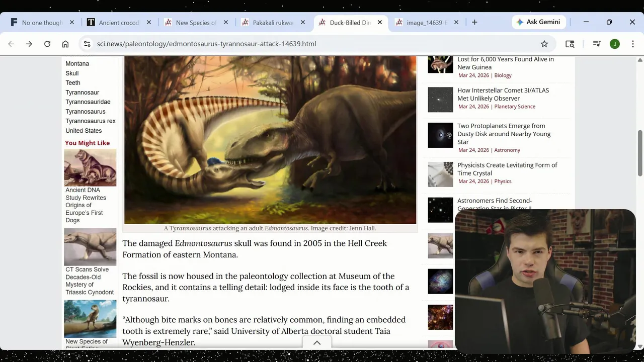Open the Chrome three-dot menu
Image resolution: width=644 pixels, height=362 pixels.
pyautogui.click(x=633, y=44)
